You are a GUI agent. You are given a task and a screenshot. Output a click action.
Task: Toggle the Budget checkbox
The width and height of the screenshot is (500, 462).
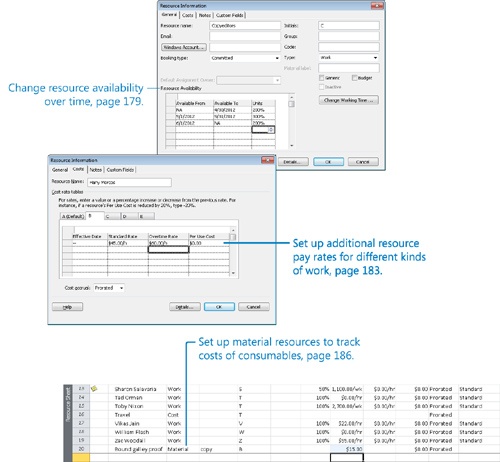pyautogui.click(x=354, y=78)
